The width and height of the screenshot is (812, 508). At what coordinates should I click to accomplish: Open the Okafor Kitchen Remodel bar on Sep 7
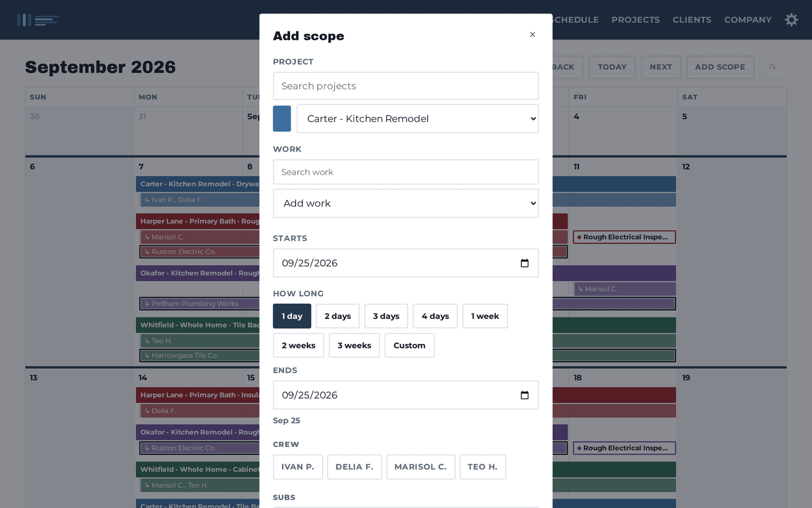point(198,273)
